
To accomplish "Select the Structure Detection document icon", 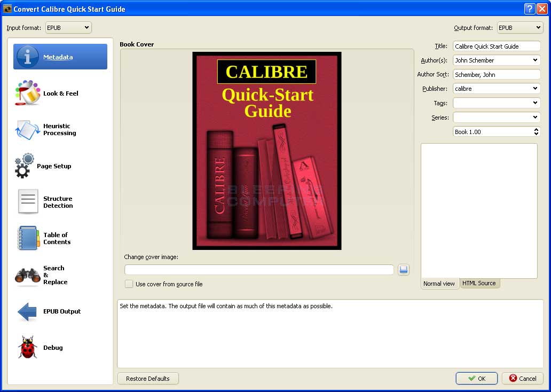I will (28, 202).
